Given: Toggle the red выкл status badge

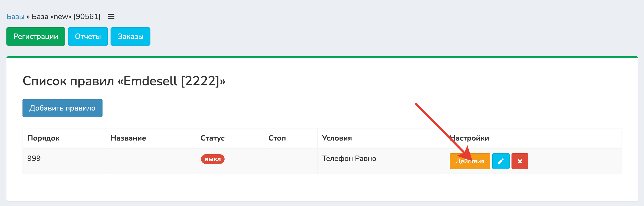Looking at the screenshot, I should [213, 159].
